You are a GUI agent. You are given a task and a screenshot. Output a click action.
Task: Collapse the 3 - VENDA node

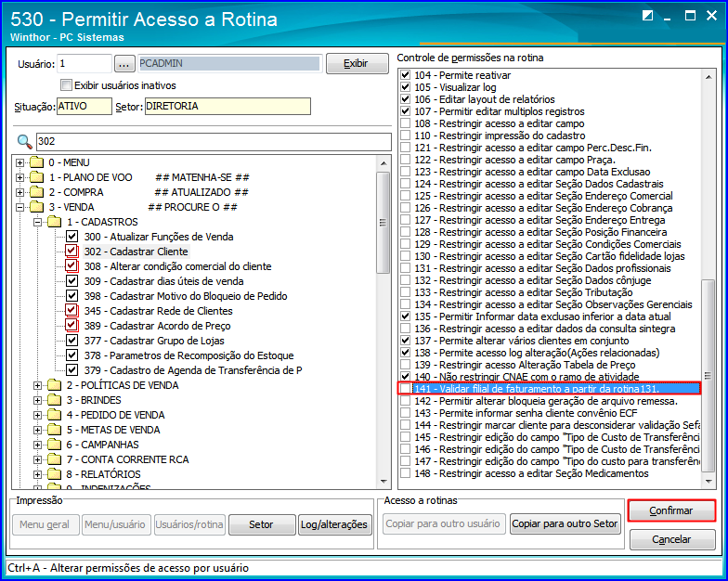20,208
